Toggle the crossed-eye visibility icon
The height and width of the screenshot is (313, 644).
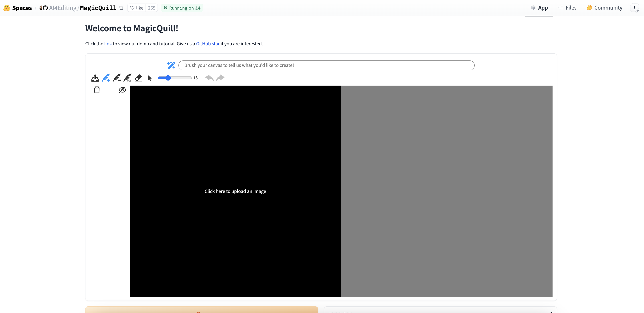point(122,90)
